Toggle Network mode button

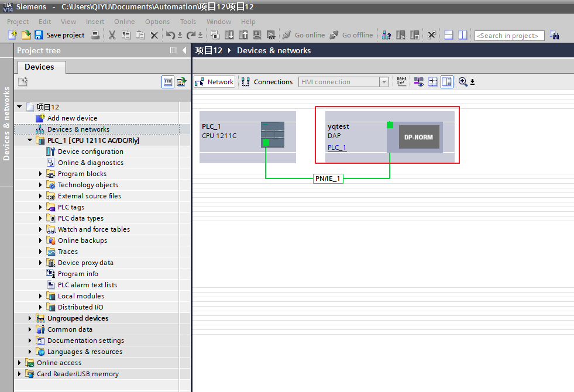click(x=214, y=82)
